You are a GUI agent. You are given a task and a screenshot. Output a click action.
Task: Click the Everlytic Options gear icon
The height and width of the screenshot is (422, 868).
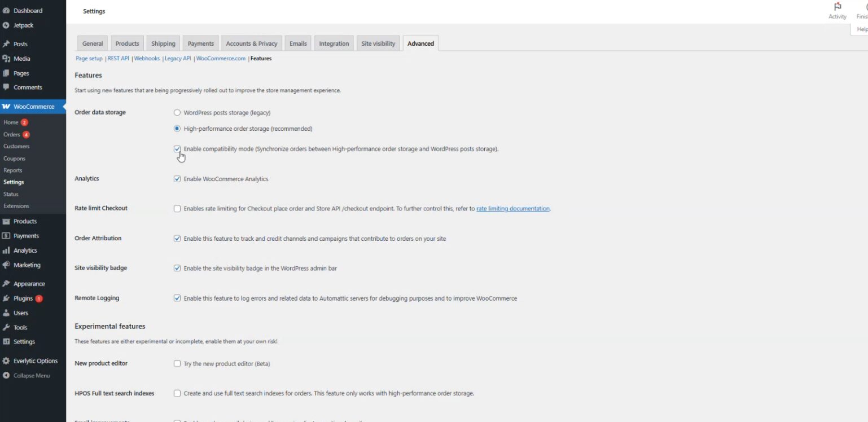tap(6, 361)
